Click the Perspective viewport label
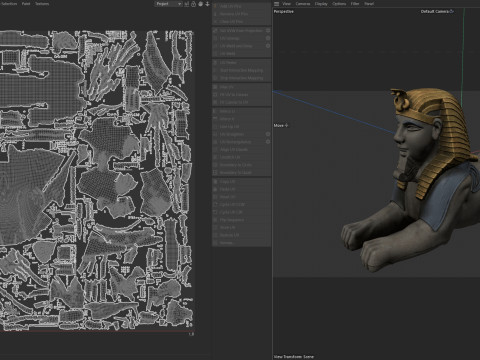 coord(284,11)
